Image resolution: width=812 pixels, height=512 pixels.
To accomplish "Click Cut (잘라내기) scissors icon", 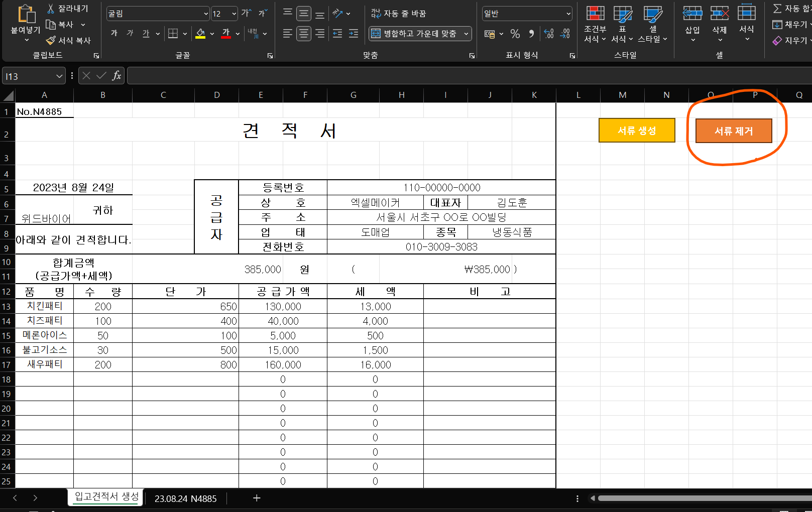I will click(x=51, y=9).
